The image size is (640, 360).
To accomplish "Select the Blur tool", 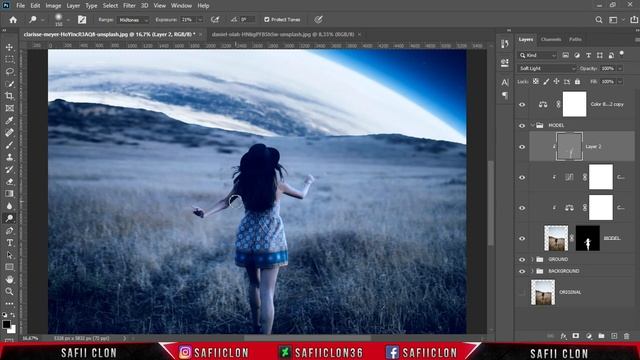I will [9, 206].
